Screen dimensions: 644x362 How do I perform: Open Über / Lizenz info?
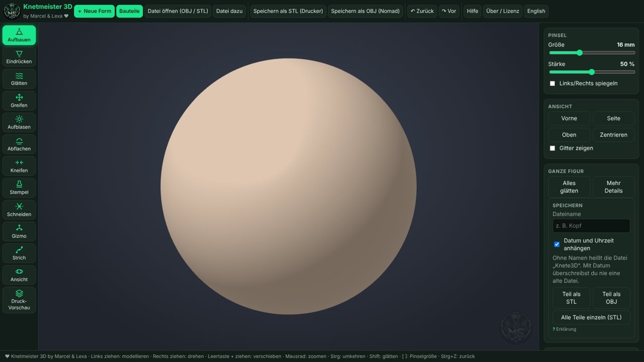[503, 11]
